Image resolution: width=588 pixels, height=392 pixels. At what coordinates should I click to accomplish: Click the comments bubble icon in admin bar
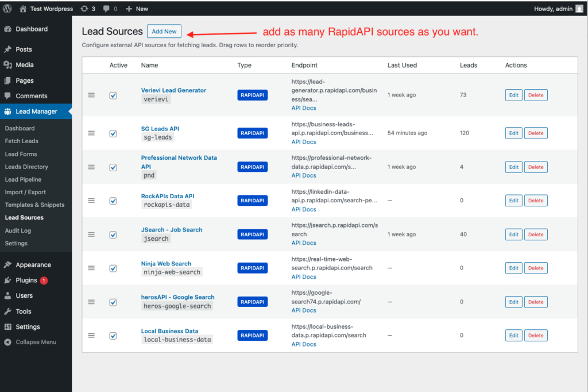pyautogui.click(x=107, y=9)
